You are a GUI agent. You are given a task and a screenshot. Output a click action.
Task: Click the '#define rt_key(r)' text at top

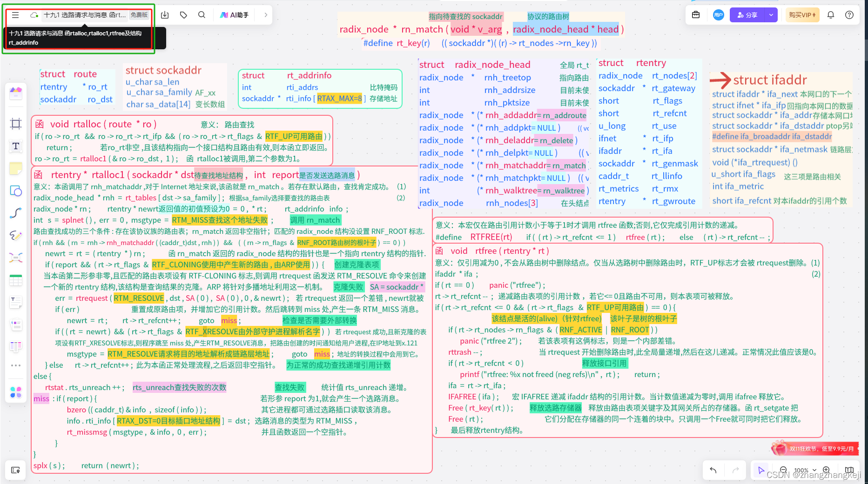click(x=397, y=43)
